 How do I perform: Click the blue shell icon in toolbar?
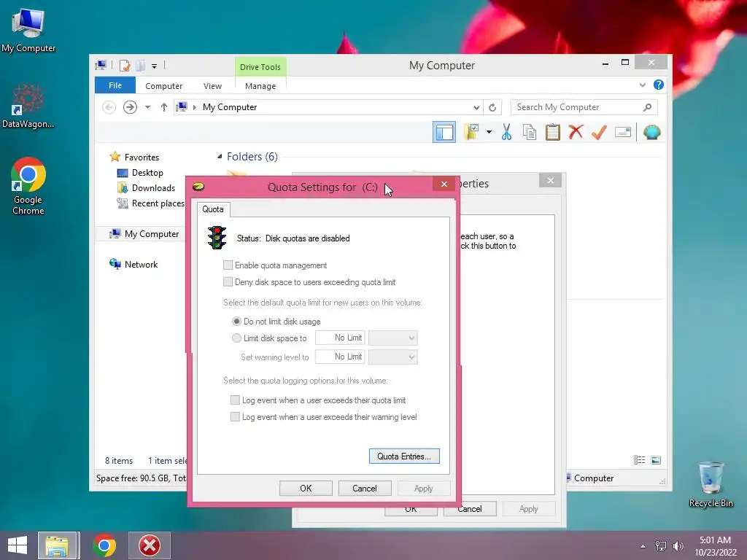[x=651, y=132]
